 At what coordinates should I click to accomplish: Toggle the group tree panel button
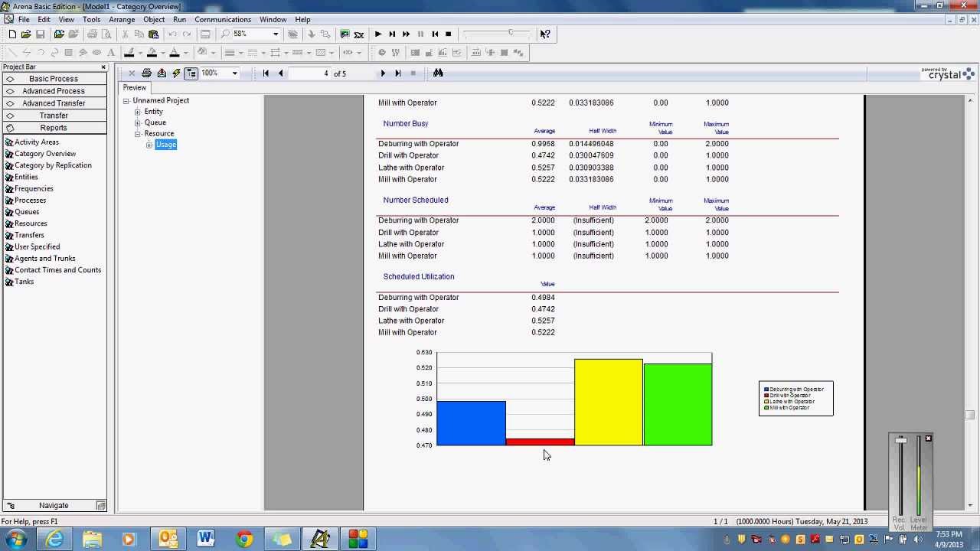tap(191, 73)
